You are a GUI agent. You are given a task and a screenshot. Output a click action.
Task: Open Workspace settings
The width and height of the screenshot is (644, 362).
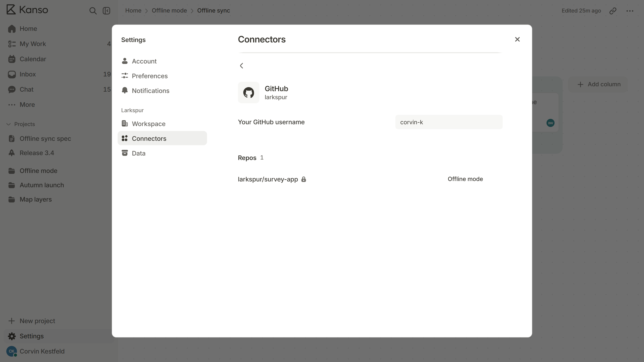coord(162,124)
